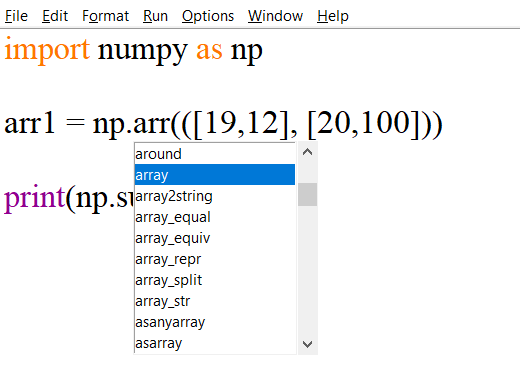
Task: Pick 'array_split' in the completion list
Action: [x=215, y=280]
